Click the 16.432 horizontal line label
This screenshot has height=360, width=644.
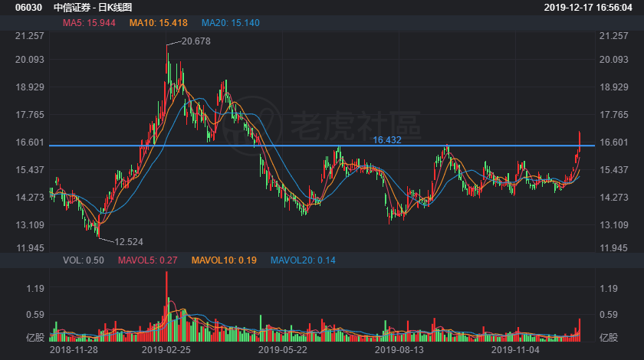point(387,140)
